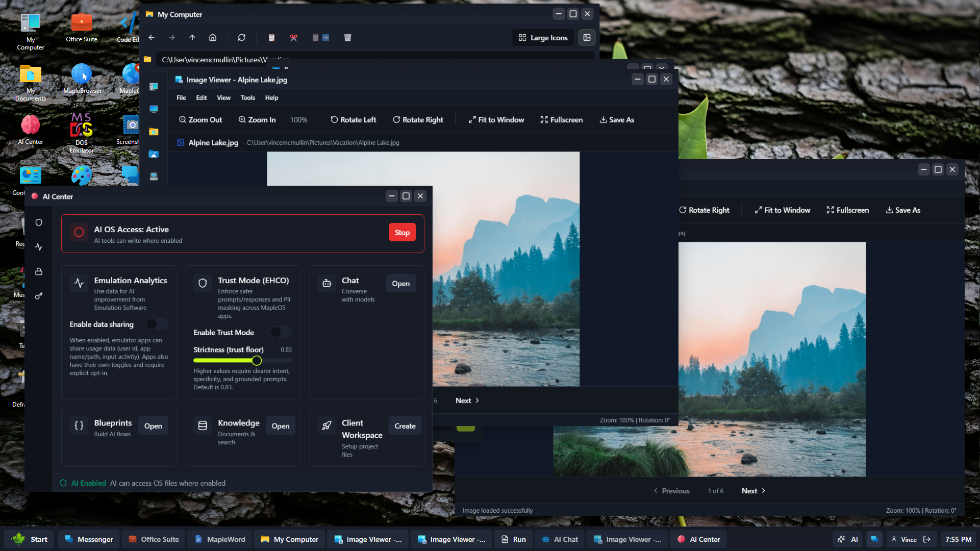The image size is (980, 551).
Task: Zoom In on the Alpine Lake image
Action: 257,119
